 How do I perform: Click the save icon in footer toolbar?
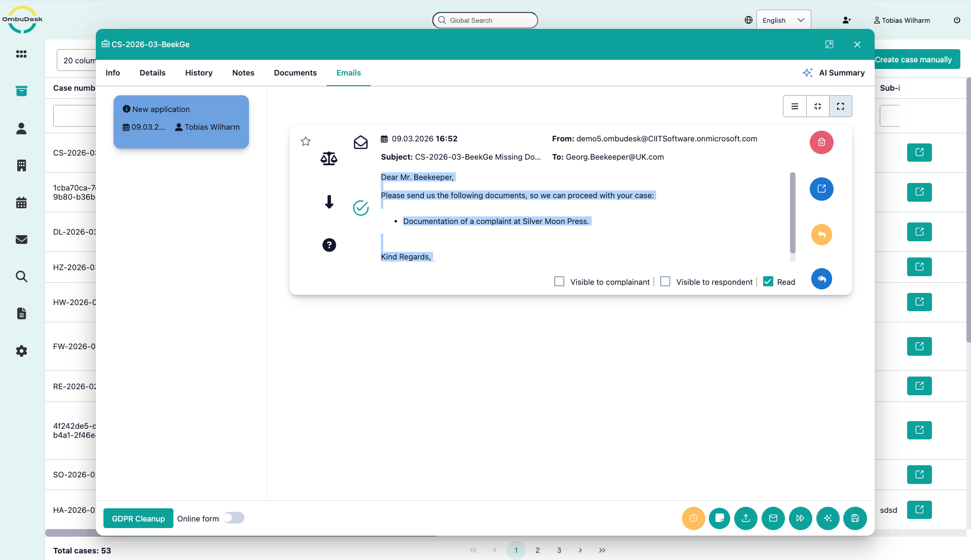click(x=855, y=518)
